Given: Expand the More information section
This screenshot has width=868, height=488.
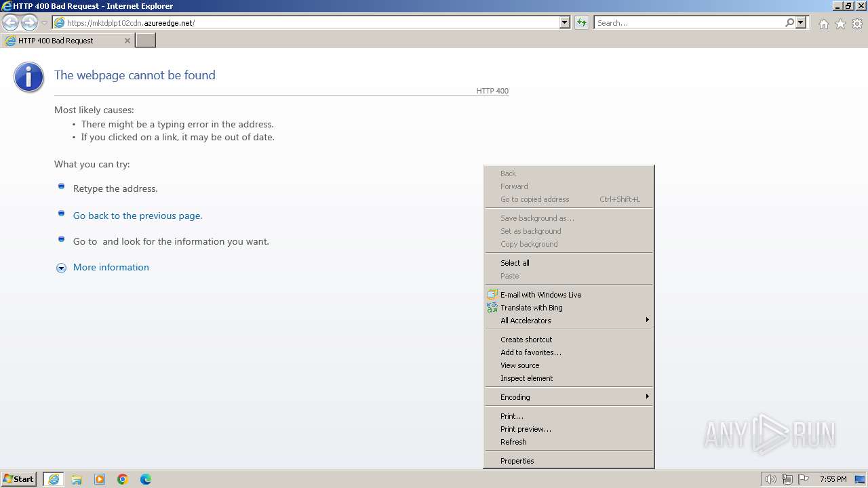Looking at the screenshot, I should pos(111,267).
